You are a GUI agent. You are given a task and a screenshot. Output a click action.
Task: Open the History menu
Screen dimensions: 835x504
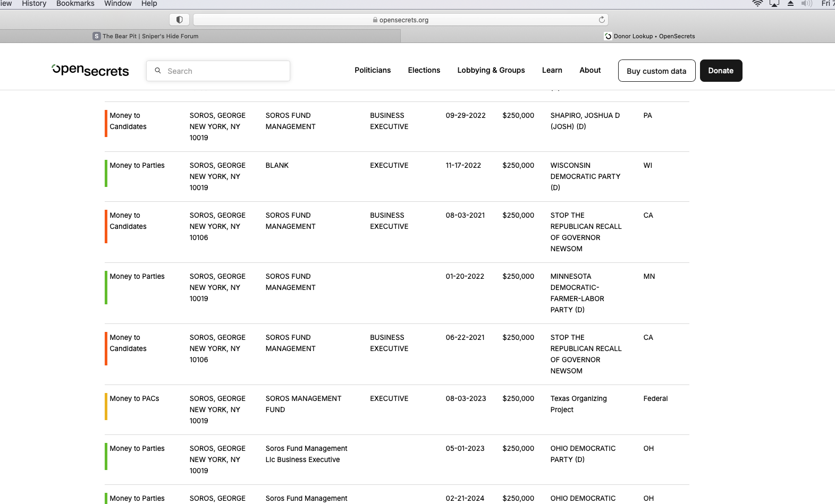[34, 4]
